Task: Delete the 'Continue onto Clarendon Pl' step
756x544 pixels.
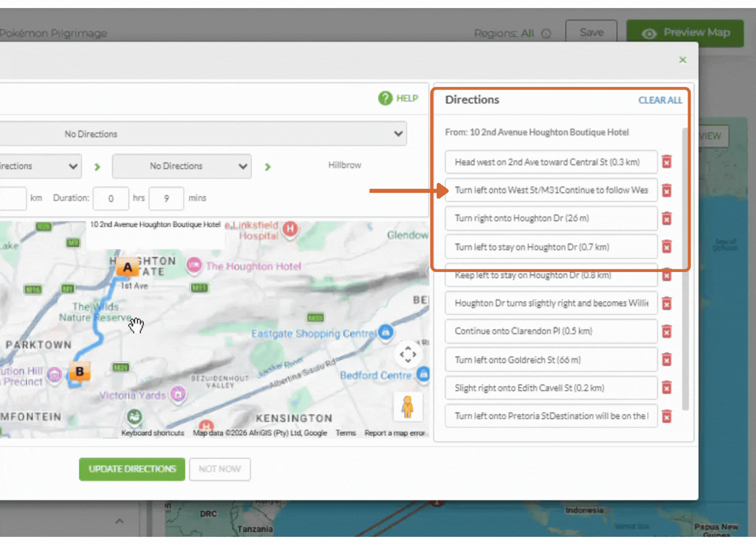Action: (x=666, y=331)
